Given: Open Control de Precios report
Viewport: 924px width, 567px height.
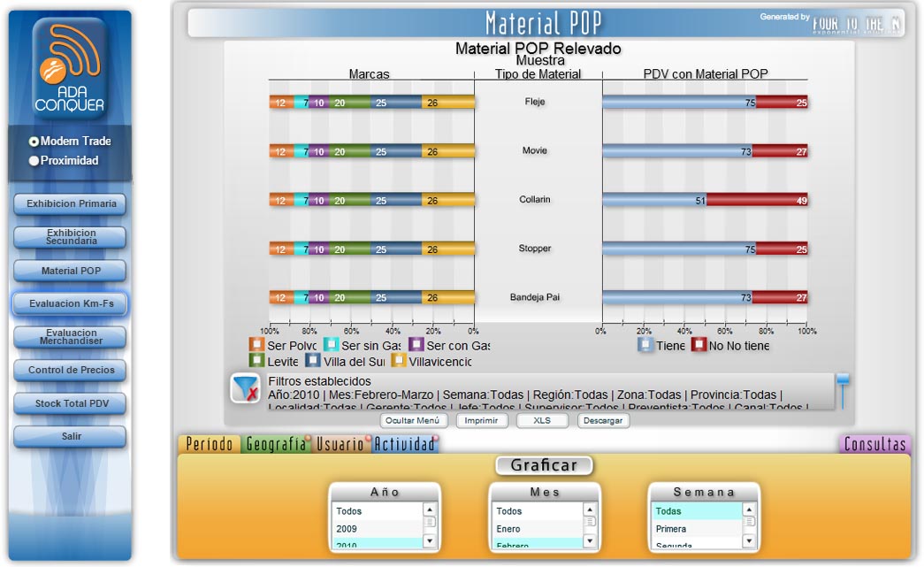Looking at the screenshot, I should pos(70,370).
